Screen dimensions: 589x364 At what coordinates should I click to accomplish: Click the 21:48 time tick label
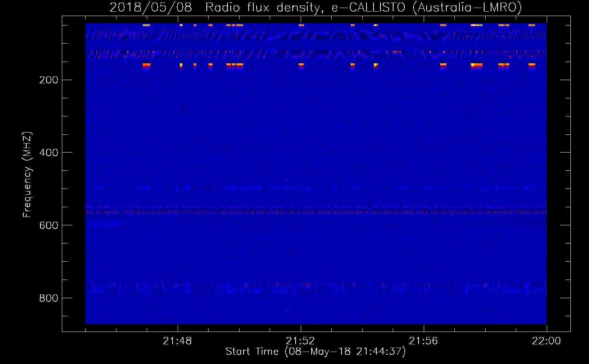click(177, 341)
